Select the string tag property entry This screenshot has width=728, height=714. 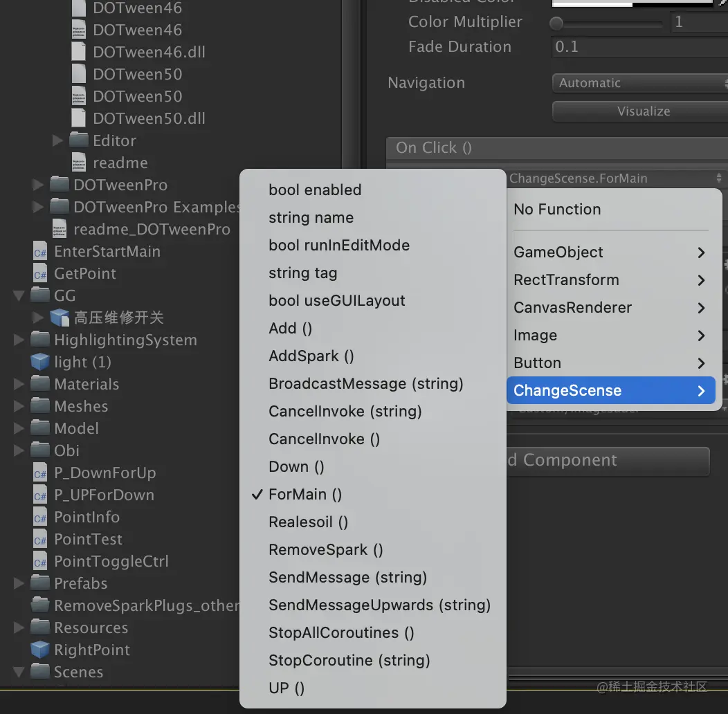[x=373, y=273]
